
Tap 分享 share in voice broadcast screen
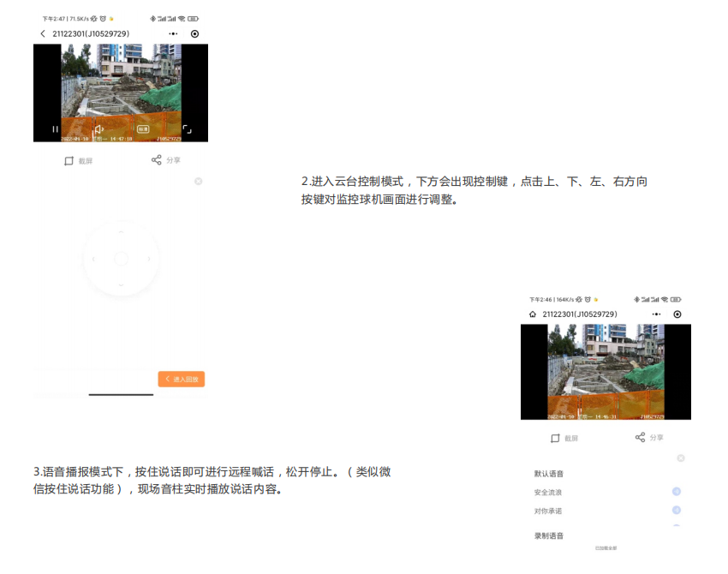[649, 437]
